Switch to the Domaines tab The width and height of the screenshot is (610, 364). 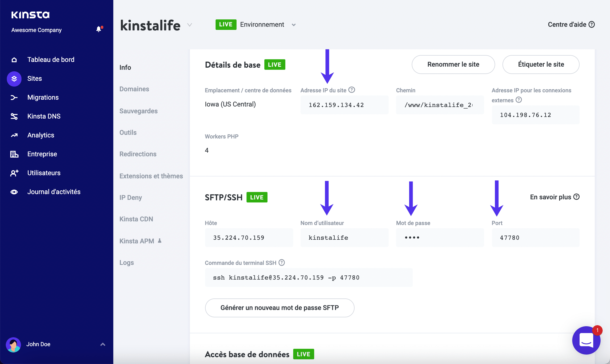134,89
